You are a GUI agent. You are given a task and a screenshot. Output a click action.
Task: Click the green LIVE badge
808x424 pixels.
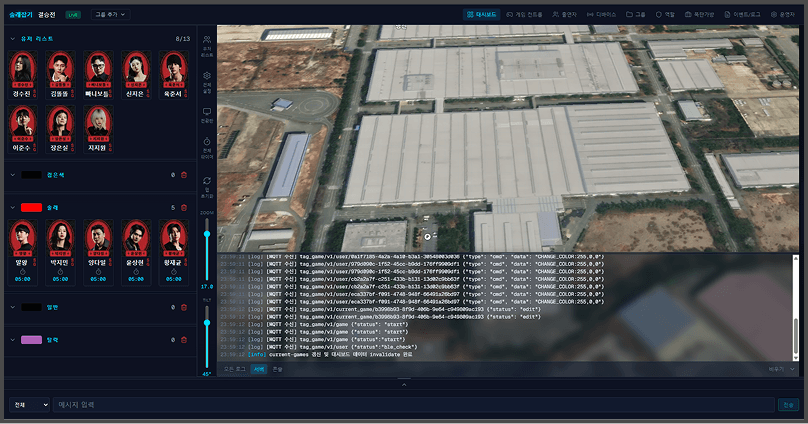point(73,15)
